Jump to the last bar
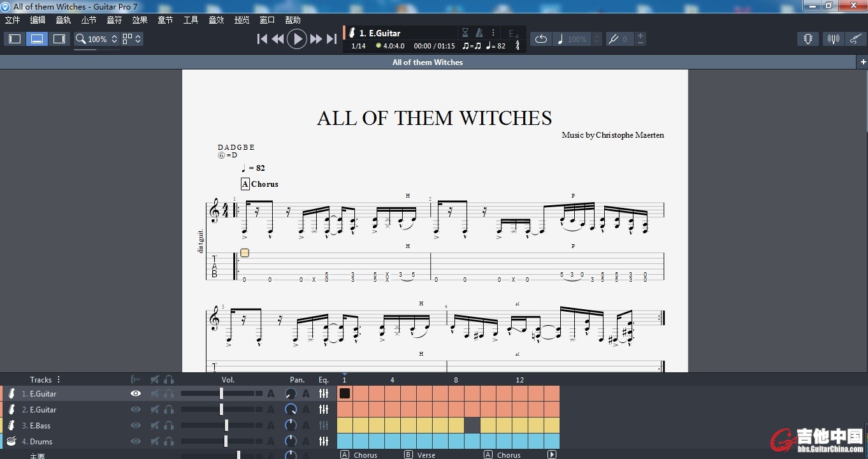Screen dimensions: 868x459 pos(331,39)
